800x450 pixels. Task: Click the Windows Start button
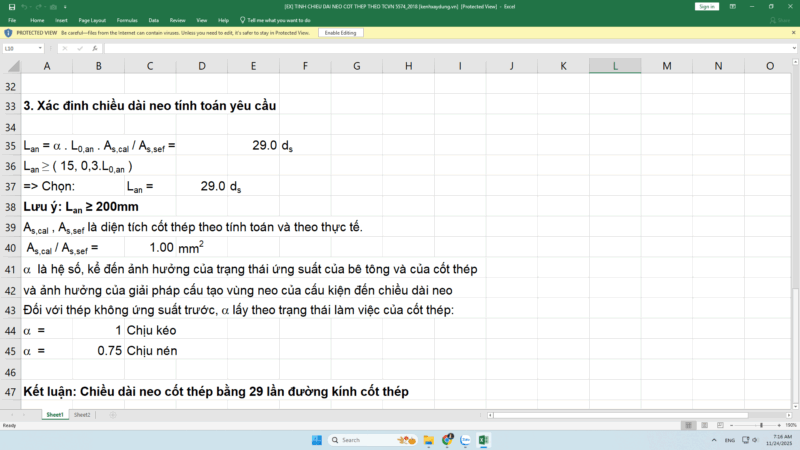pyautogui.click(x=317, y=440)
